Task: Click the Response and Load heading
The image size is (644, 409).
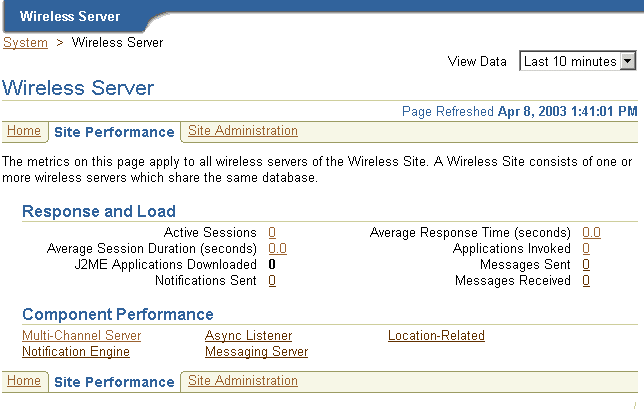Action: pyautogui.click(x=99, y=211)
